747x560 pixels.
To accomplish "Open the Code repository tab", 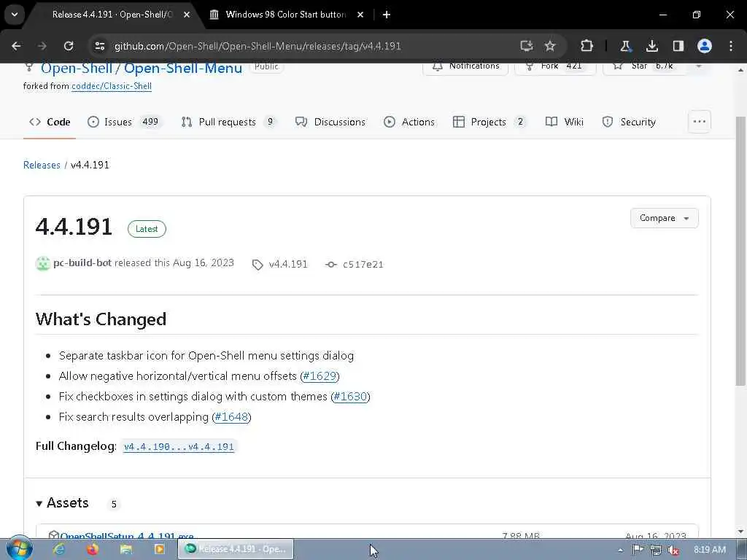I will tap(50, 122).
